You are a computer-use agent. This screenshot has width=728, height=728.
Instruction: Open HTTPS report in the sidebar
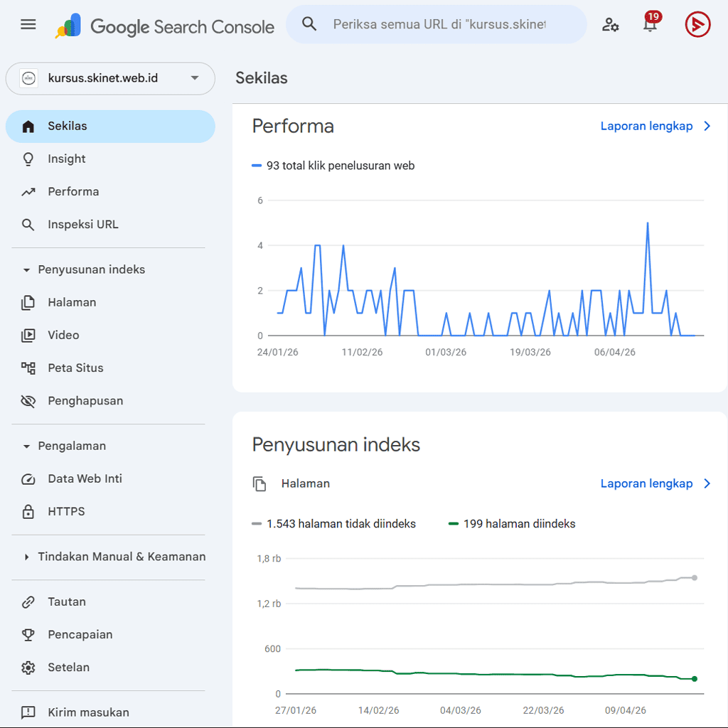pos(110,512)
